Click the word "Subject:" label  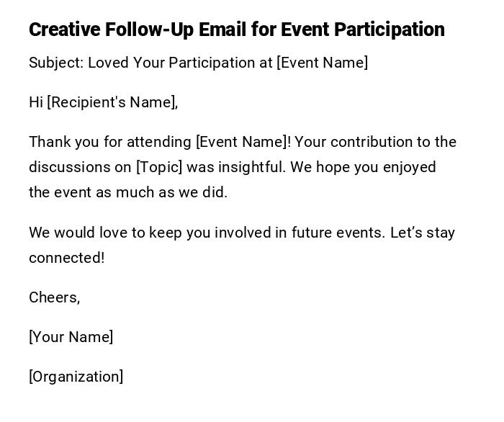click(56, 63)
